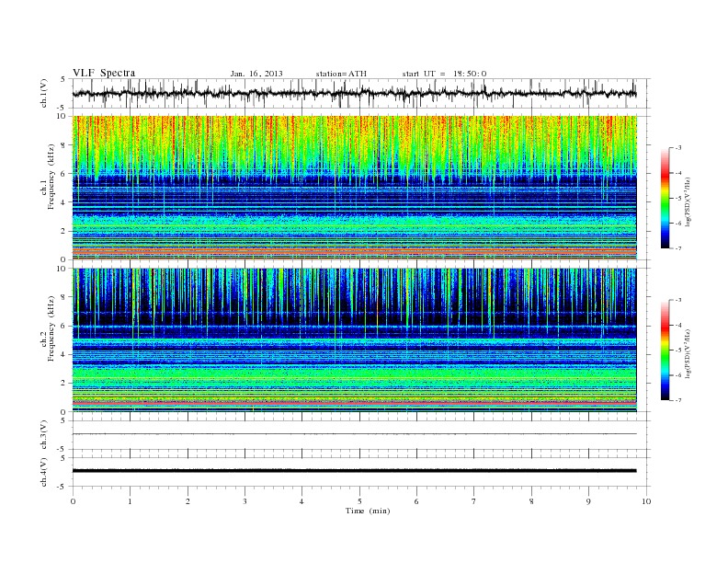Click time axis tick label '9'
This screenshot has height=563, width=728.
[588, 501]
